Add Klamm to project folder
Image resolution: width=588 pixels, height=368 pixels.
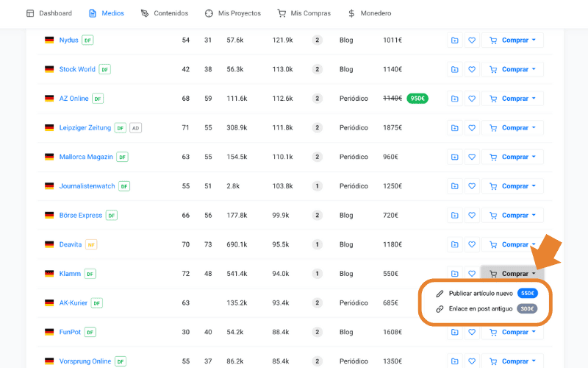click(x=455, y=274)
